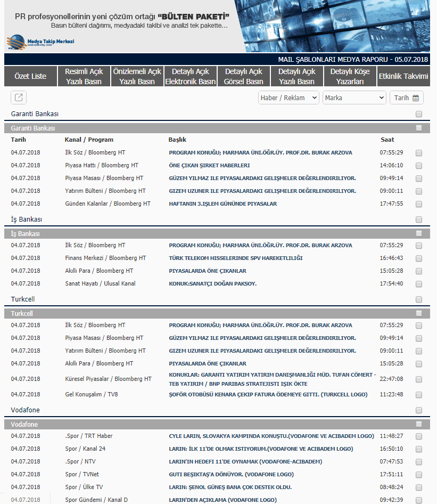This screenshot has height=504, width=437.
Task: Click Küresel Piyasalar / Bloomberg HT text
Action: (108, 379)
